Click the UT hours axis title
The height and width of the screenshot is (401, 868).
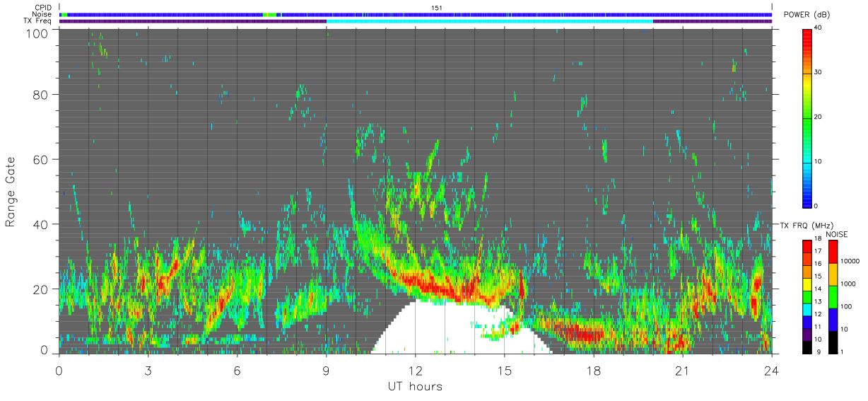415,387
